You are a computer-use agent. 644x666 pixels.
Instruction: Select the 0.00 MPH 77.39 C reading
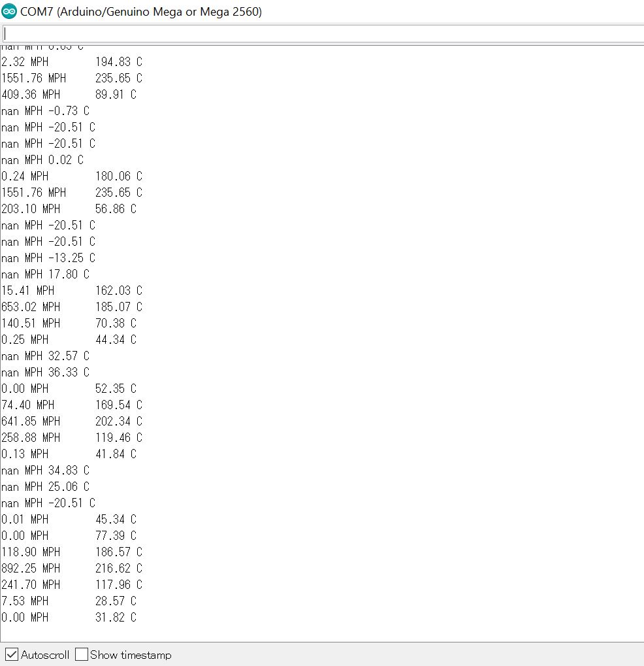69,535
